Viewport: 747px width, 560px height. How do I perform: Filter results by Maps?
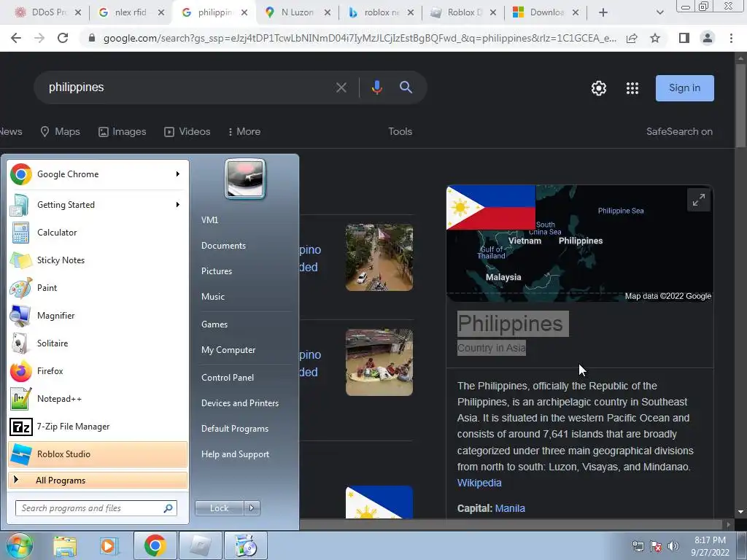coord(60,131)
